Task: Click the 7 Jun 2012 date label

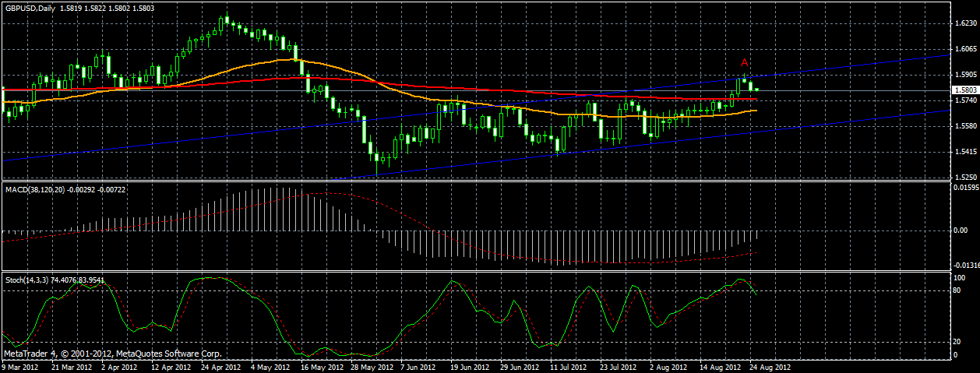Action: (x=419, y=367)
